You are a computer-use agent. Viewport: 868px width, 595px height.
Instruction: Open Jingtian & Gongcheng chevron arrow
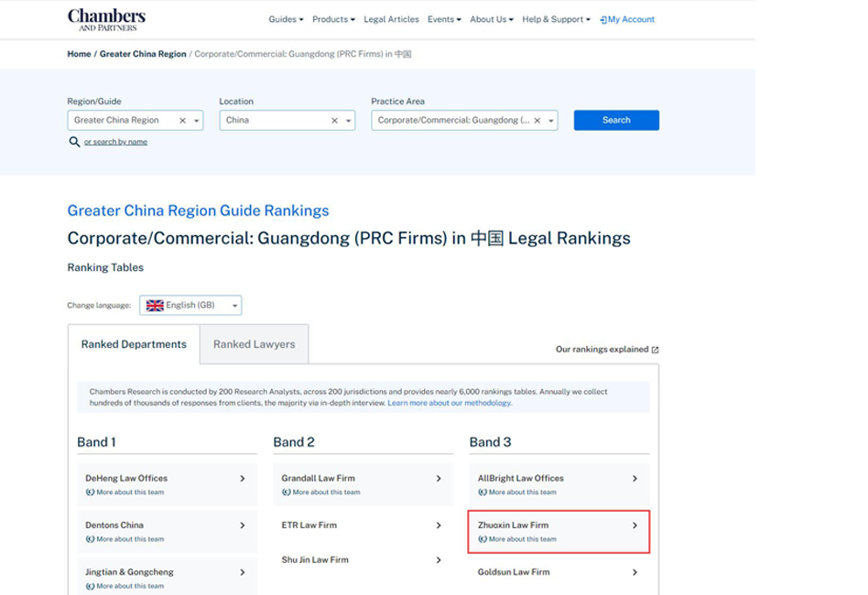(x=243, y=572)
